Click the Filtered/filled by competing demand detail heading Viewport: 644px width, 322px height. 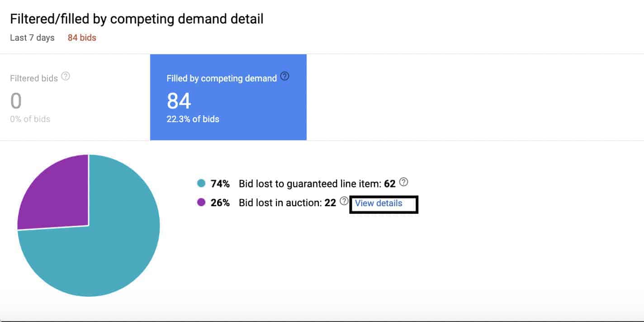[137, 19]
